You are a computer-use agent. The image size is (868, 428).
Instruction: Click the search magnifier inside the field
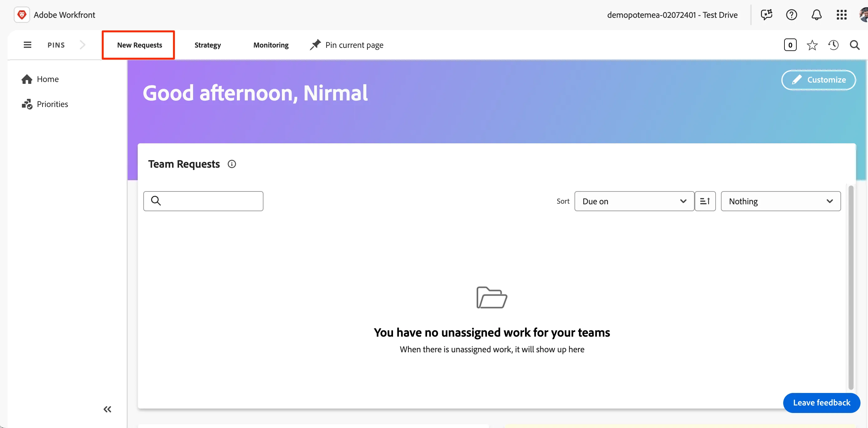tap(156, 201)
